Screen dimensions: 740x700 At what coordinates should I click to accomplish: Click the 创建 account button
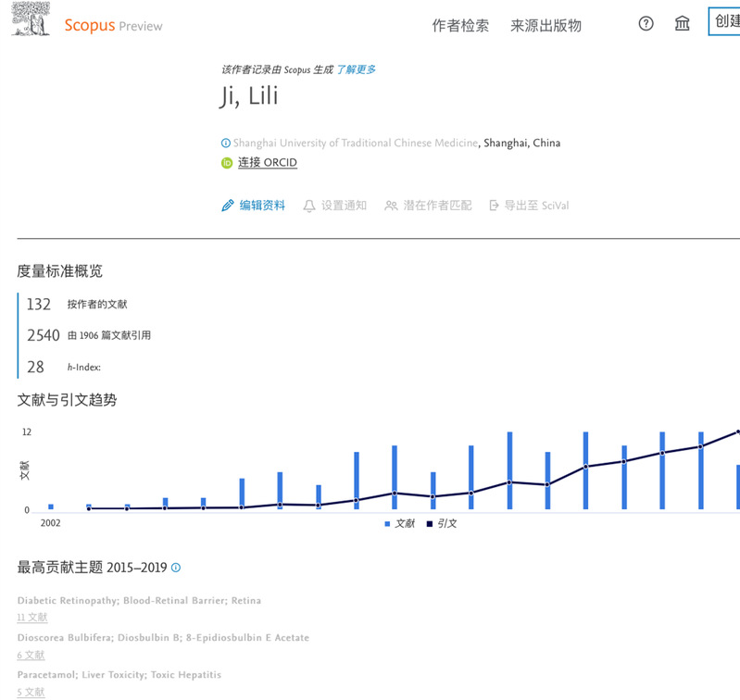(x=723, y=22)
